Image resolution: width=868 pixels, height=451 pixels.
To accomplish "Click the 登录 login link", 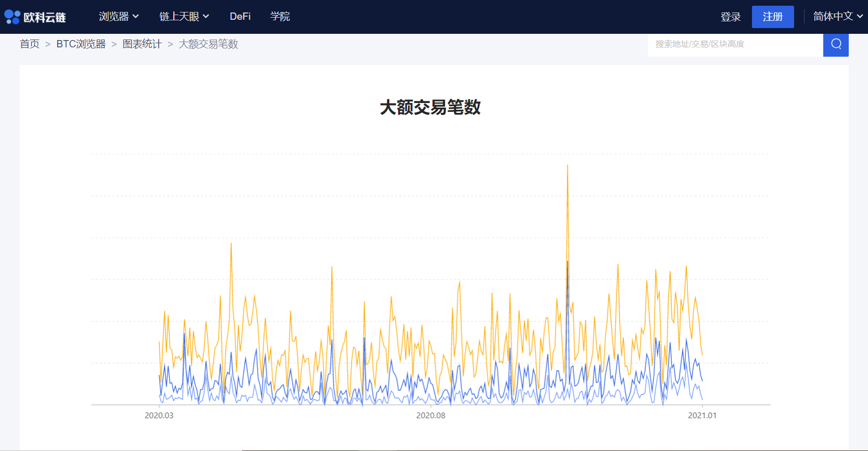I will tap(730, 17).
